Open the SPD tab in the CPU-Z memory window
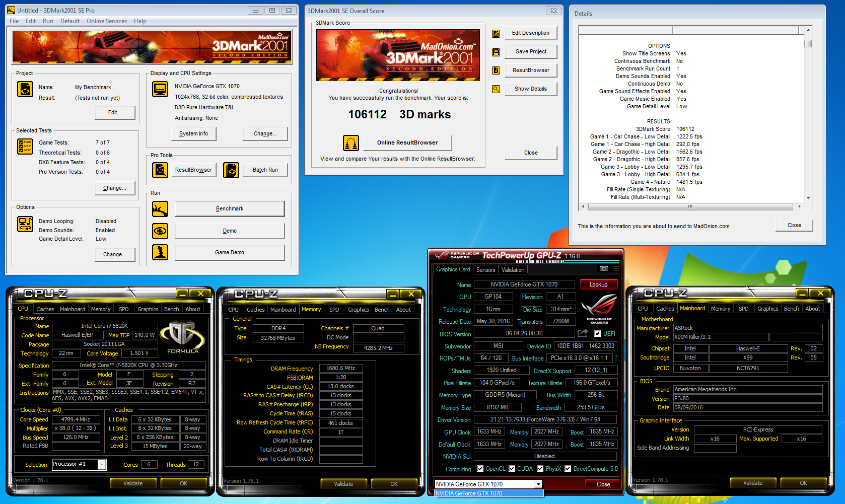Image resolution: width=845 pixels, height=504 pixels. pyautogui.click(x=334, y=310)
